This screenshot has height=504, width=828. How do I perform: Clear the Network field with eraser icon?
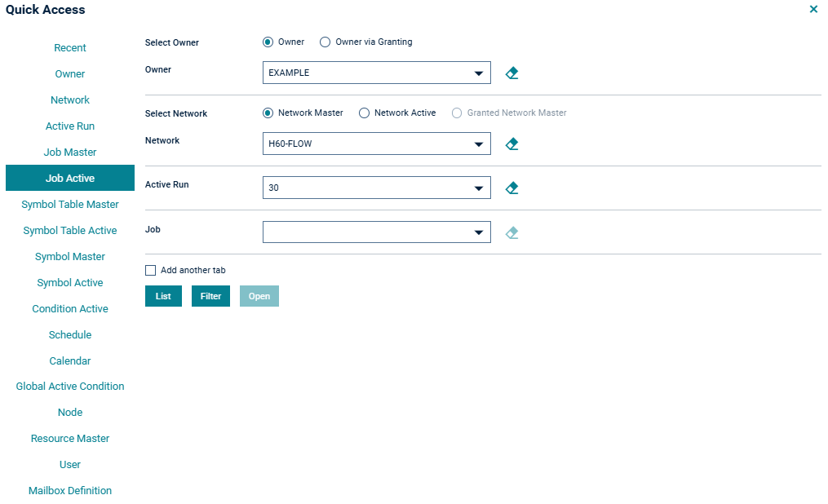(511, 144)
